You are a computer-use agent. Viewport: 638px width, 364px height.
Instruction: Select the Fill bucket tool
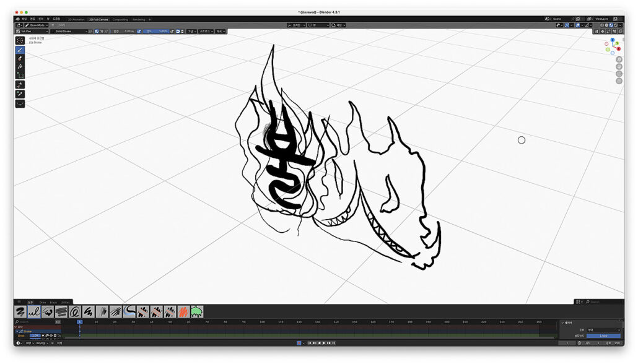coord(20,67)
